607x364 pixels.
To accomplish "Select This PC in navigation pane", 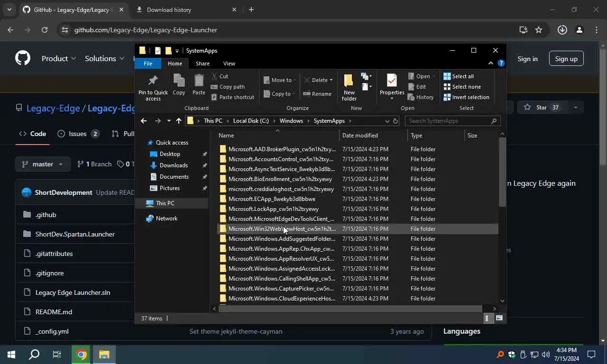I will [x=165, y=203].
